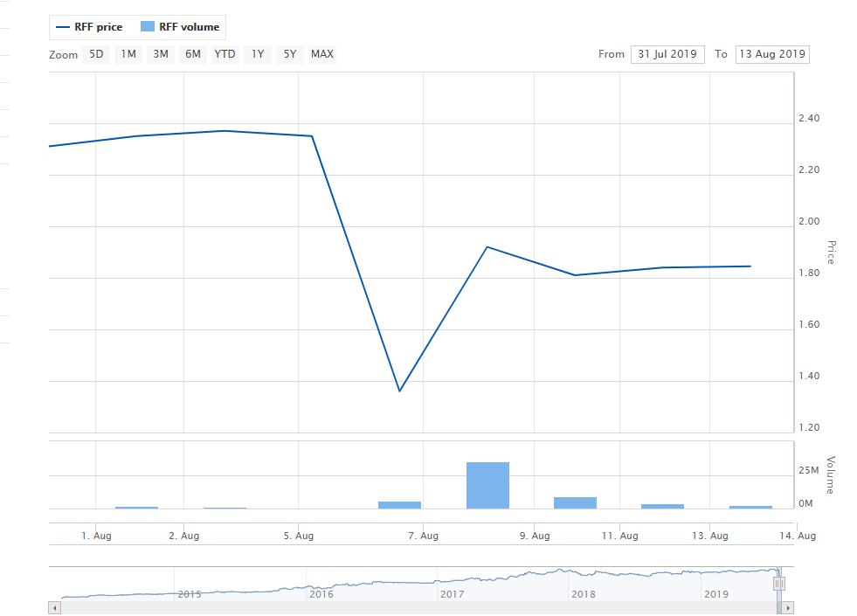Click the Volume axis title
This screenshot has height=616, width=857.
pos(831,475)
